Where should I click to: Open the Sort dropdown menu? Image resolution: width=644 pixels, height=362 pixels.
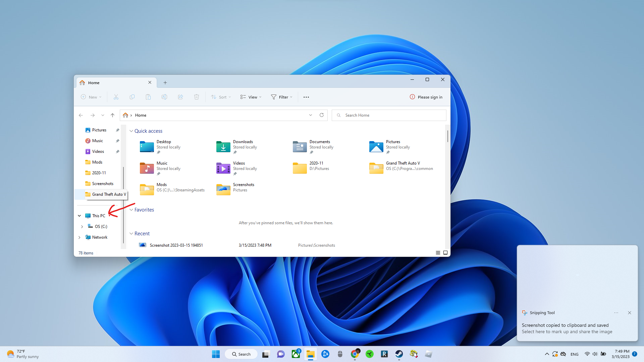pyautogui.click(x=221, y=97)
